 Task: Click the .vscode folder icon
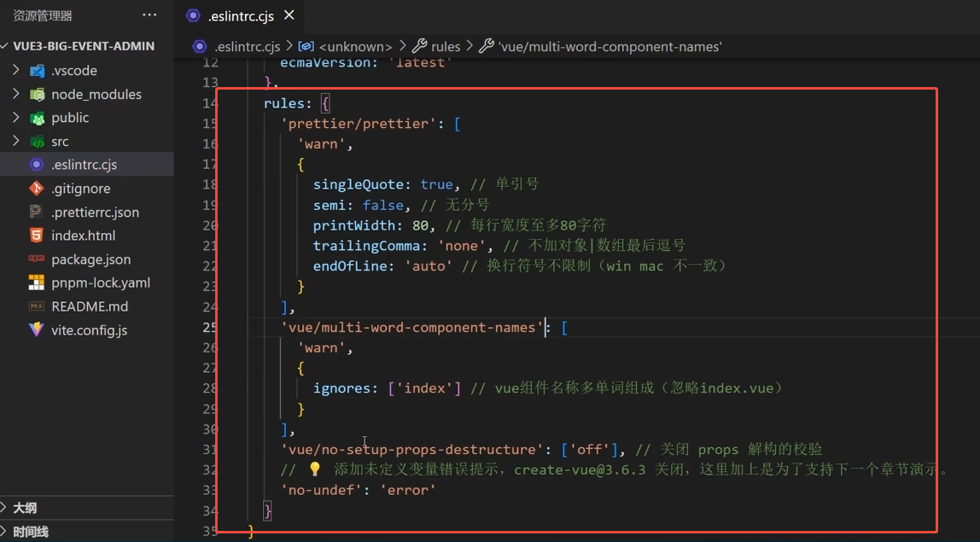click(x=37, y=71)
